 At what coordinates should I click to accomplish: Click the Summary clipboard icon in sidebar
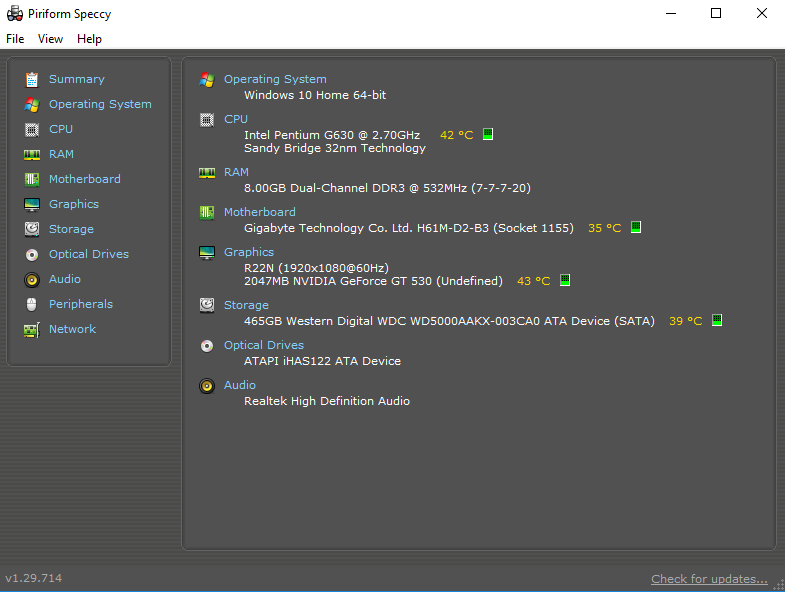click(x=32, y=80)
